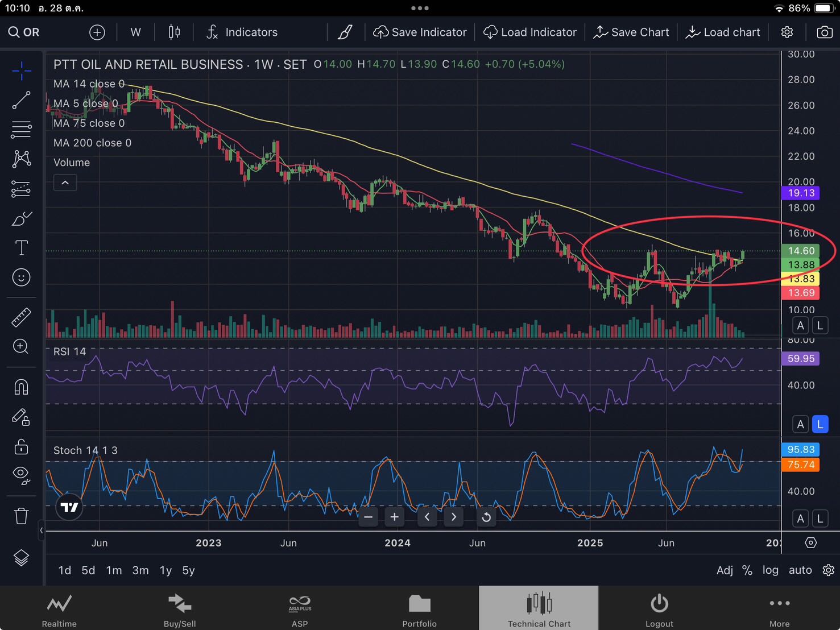Open price scale settings gear at bottom

(x=829, y=570)
